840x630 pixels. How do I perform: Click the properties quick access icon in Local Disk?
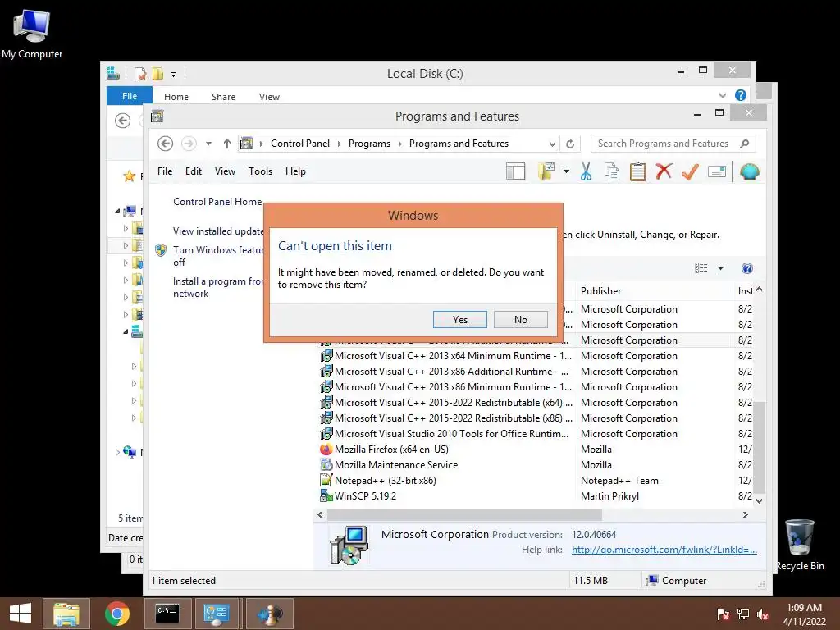pyautogui.click(x=140, y=73)
